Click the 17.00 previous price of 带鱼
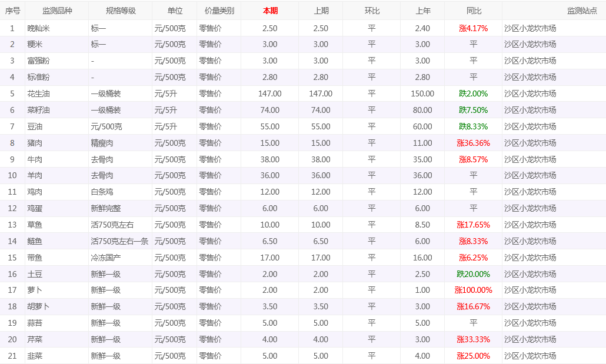 (x=321, y=258)
